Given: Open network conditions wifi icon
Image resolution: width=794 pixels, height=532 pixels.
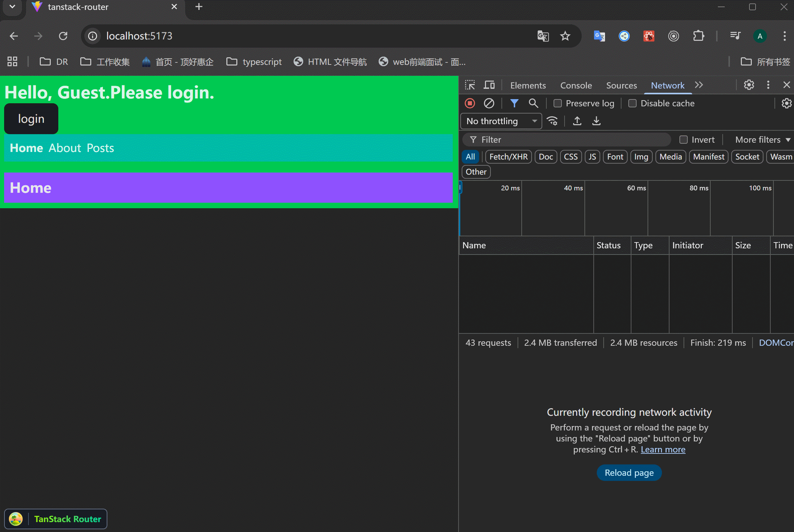Looking at the screenshot, I should click(x=552, y=121).
